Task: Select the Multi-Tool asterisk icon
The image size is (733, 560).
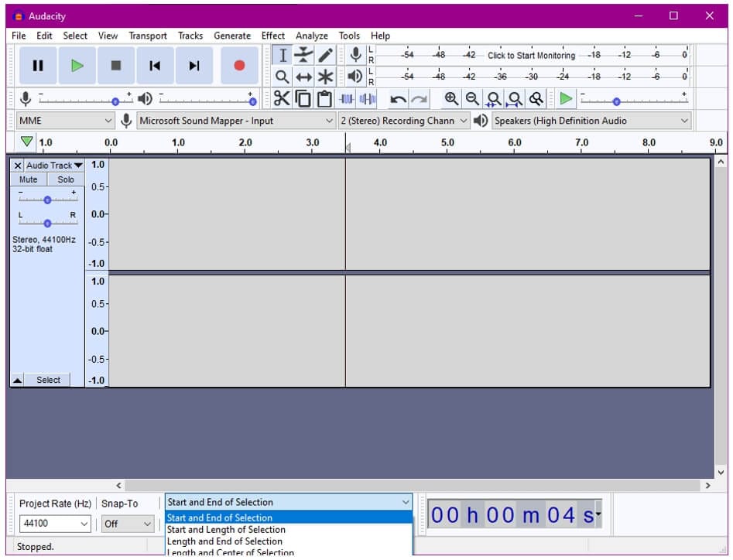Action: [325, 77]
